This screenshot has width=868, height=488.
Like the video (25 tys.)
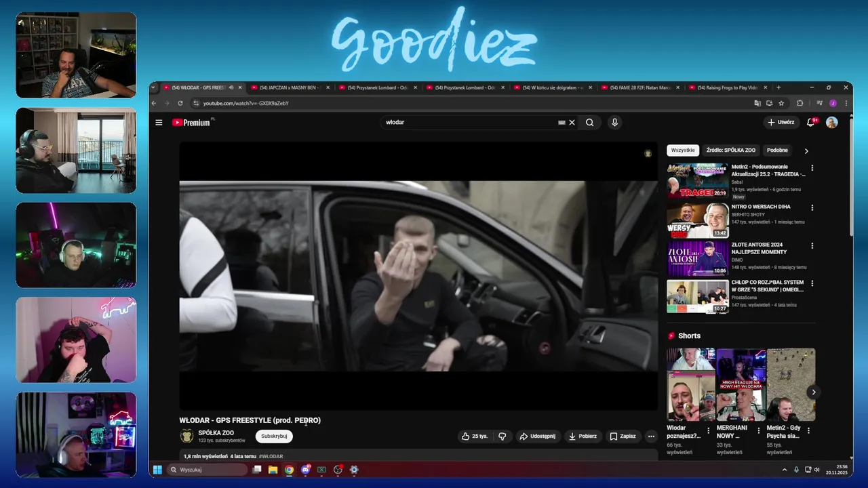click(x=475, y=436)
